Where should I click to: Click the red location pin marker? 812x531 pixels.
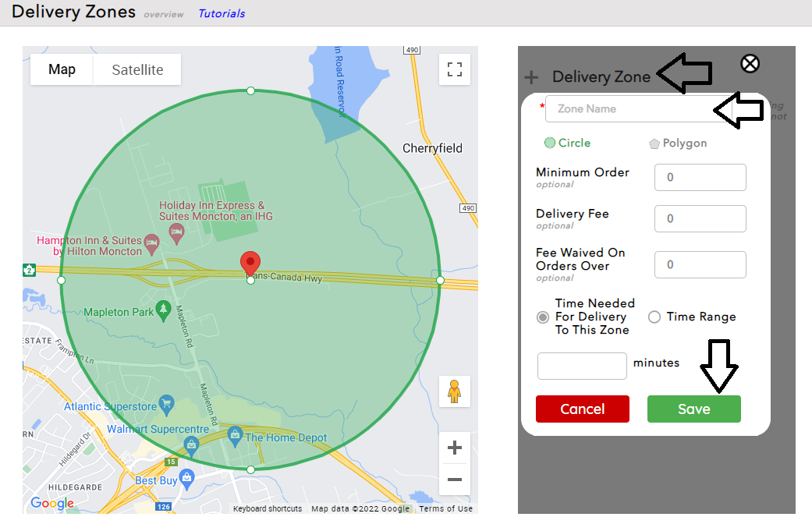tap(250, 264)
